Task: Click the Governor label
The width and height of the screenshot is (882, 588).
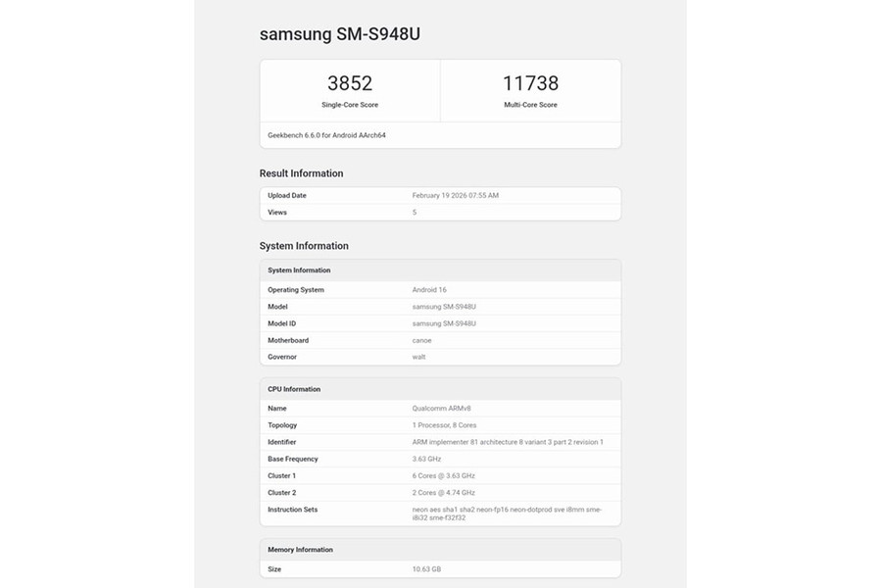Action: point(282,357)
